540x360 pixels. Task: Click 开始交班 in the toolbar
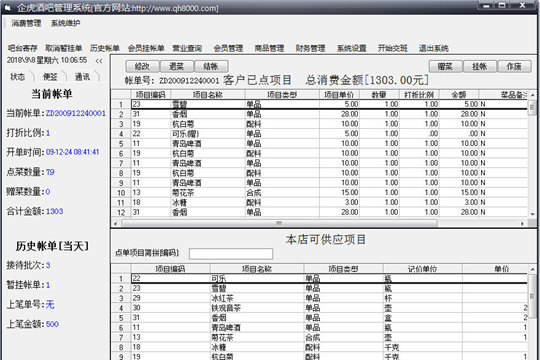coord(392,48)
